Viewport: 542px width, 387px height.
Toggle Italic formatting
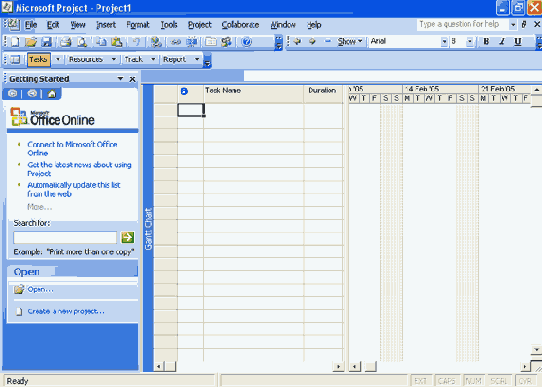(x=502, y=41)
